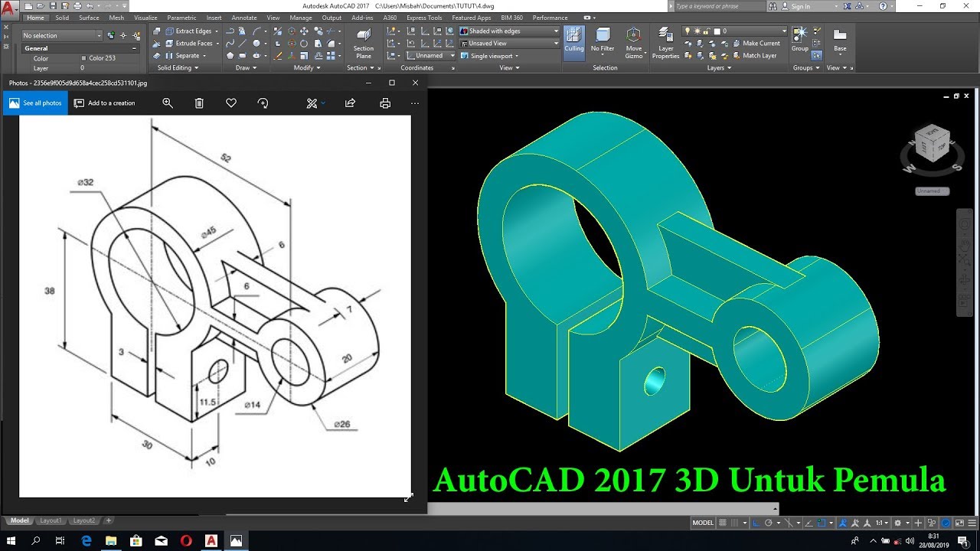Expand the Layers panel

[719, 67]
